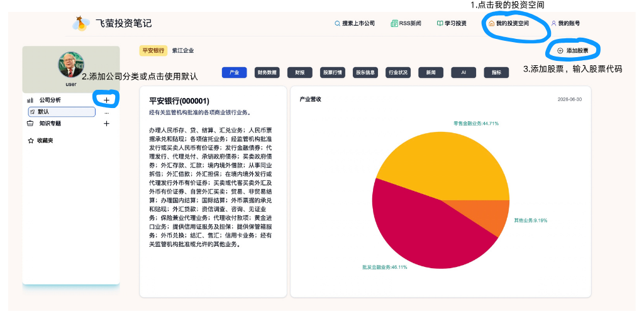The image size is (644, 314).
Task: Click the 添加股票 button
Action: pyautogui.click(x=573, y=50)
